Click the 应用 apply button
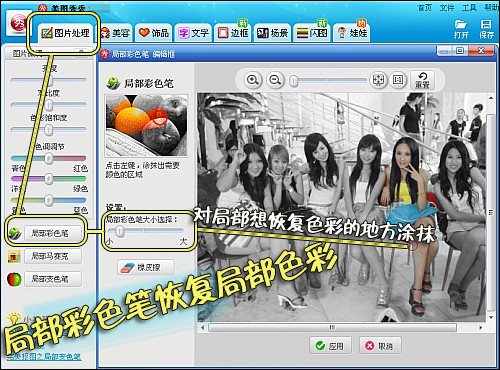Screen dimensions: 500x370 point(331,346)
